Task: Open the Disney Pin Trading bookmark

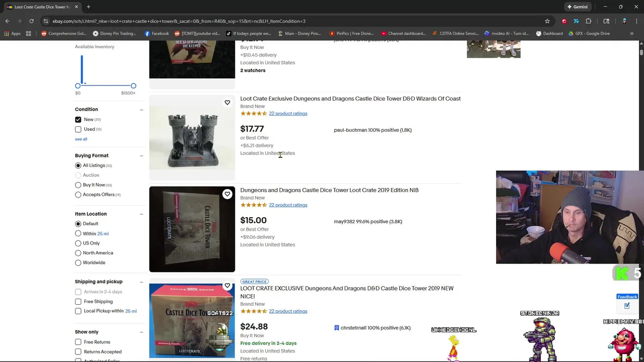Action: pyautogui.click(x=114, y=34)
